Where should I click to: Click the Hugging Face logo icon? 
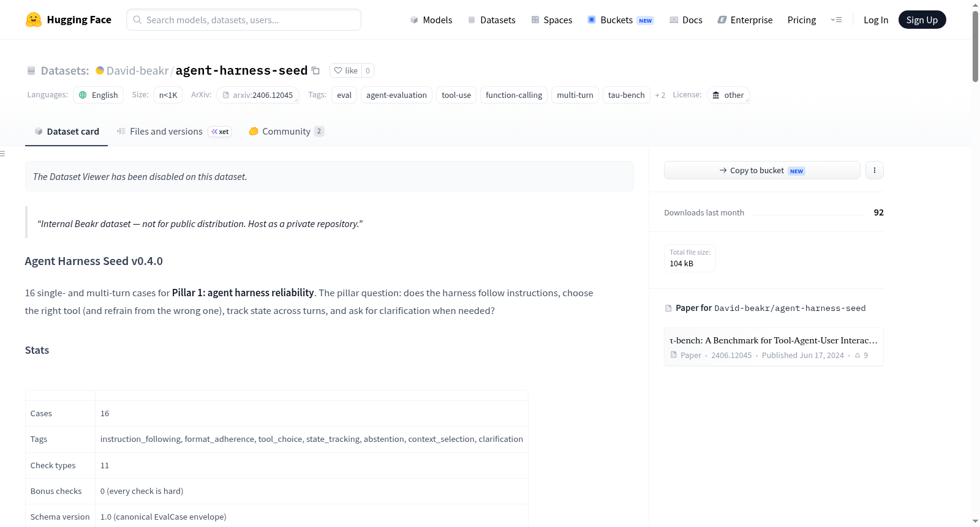pos(34,20)
